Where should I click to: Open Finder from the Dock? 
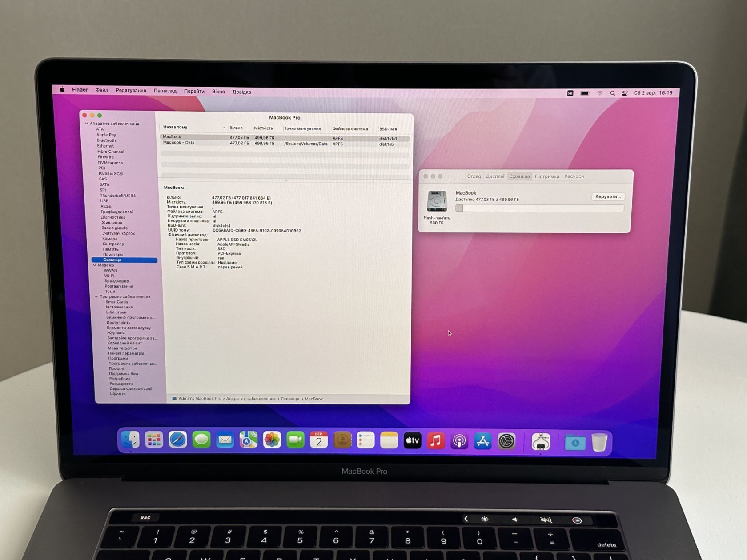[x=130, y=440]
